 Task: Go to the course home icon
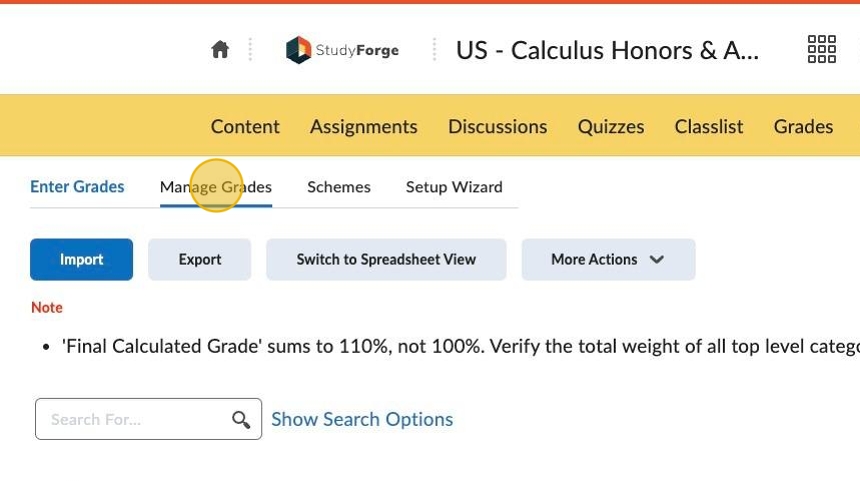pos(220,50)
